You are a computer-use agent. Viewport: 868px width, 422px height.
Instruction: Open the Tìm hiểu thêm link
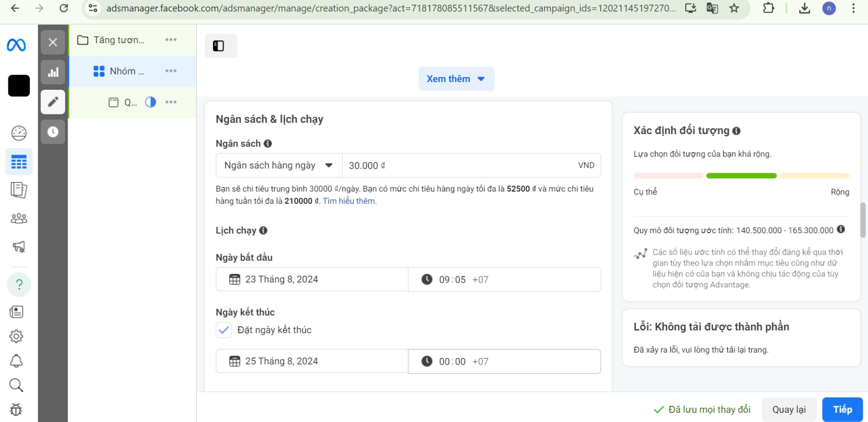[349, 201]
